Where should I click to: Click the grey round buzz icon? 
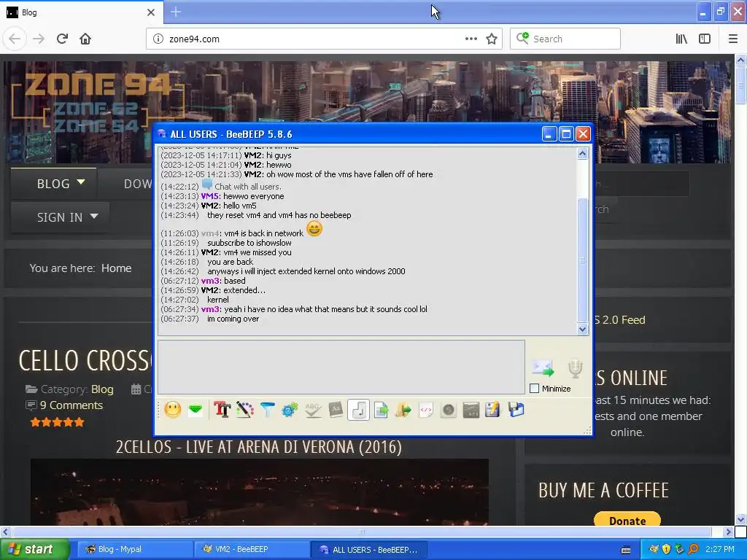449,410
